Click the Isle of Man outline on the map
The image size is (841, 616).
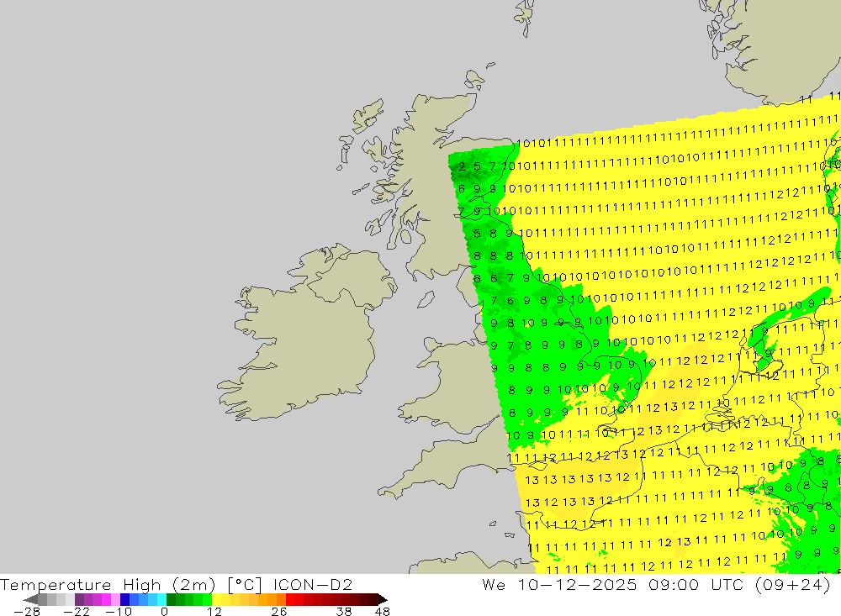click(426, 299)
